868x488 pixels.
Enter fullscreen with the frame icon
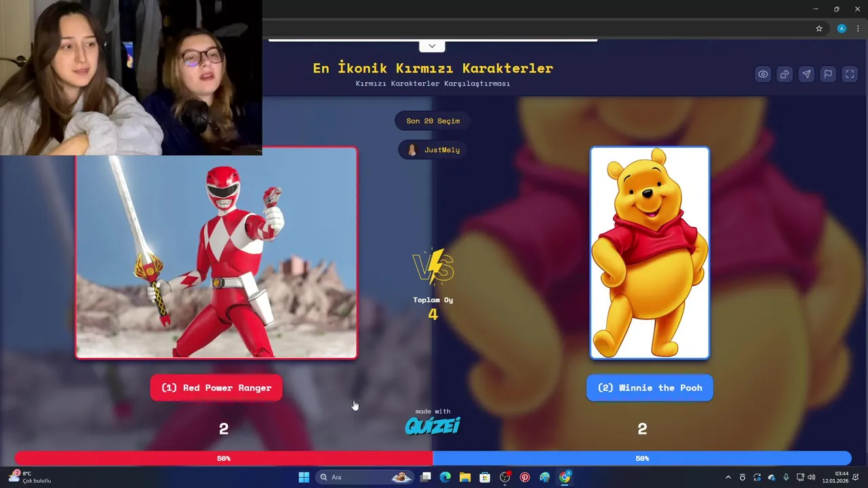(850, 75)
